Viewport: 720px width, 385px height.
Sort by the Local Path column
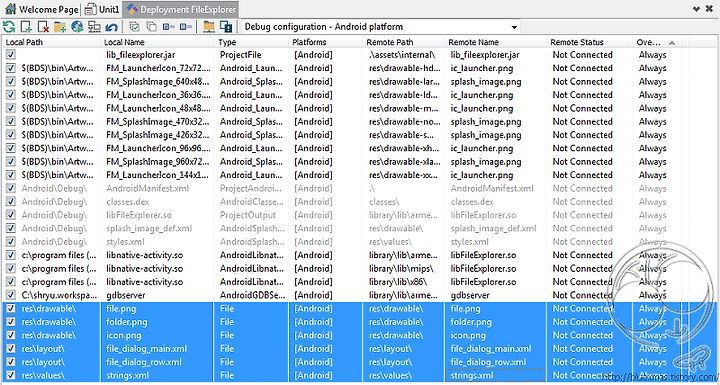(x=51, y=42)
